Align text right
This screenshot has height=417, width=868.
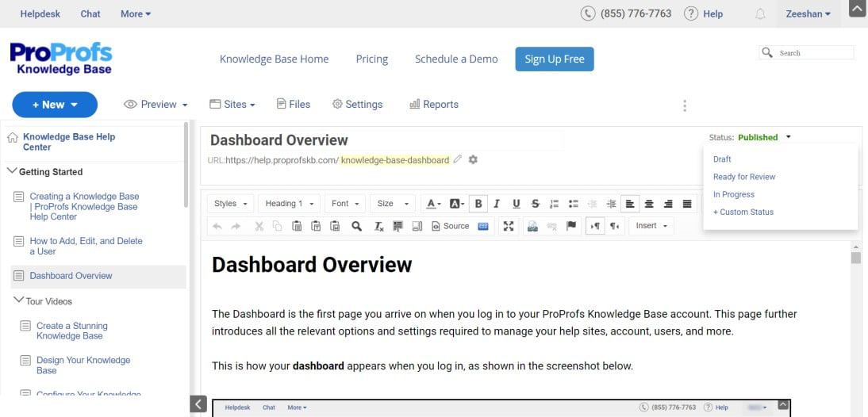668,204
